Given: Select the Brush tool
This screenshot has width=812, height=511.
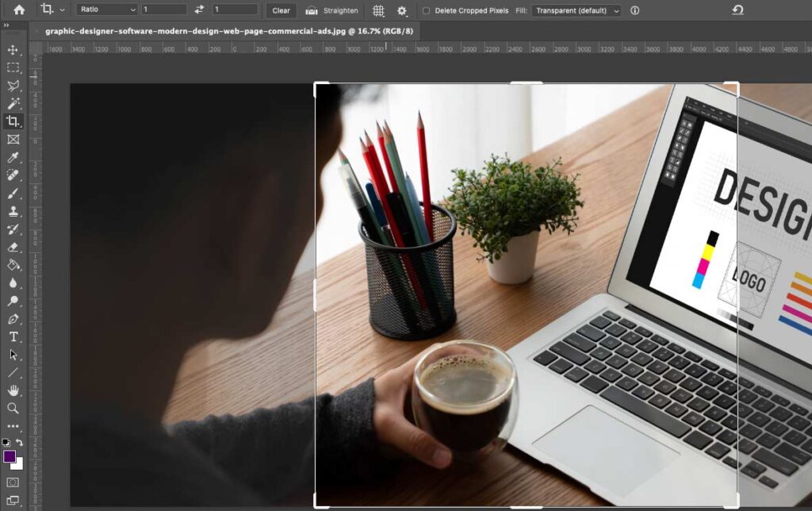Looking at the screenshot, I should click(13, 194).
